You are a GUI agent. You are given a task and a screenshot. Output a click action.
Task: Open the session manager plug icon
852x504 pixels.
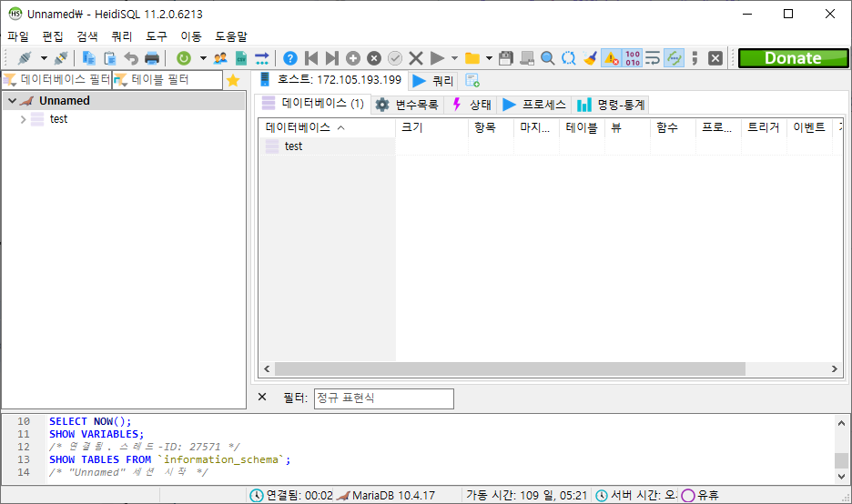25,58
